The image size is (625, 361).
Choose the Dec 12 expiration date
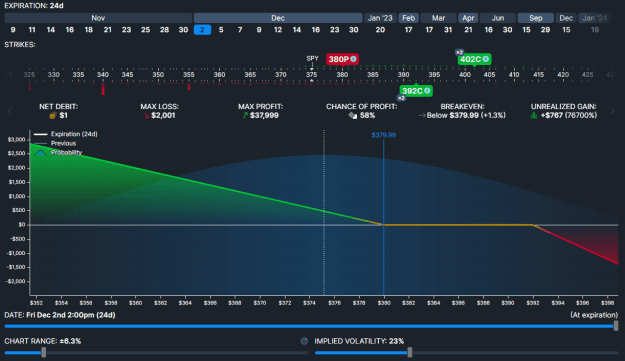coord(278,30)
